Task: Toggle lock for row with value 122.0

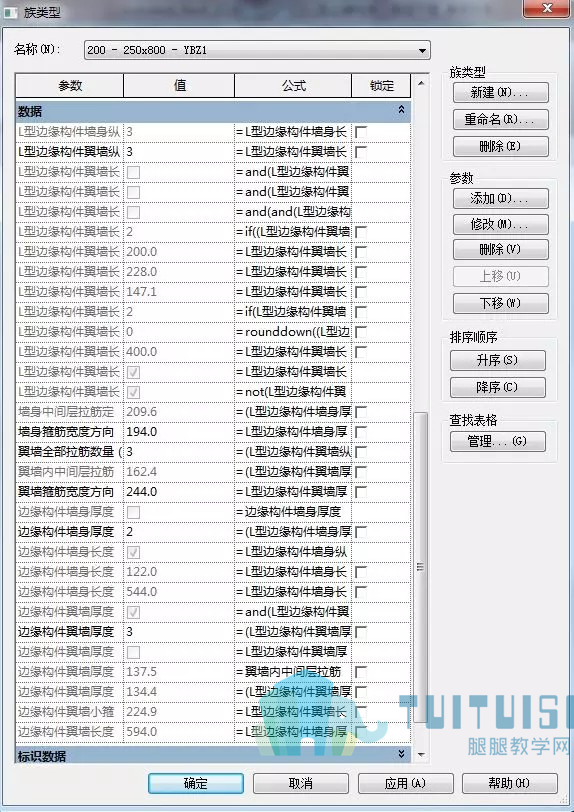Action: [361, 572]
